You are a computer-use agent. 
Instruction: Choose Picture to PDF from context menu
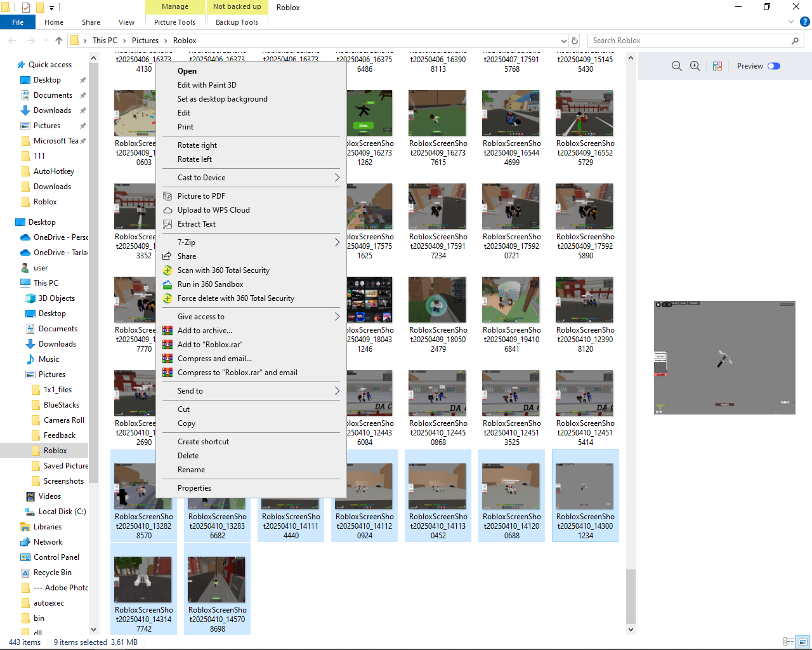[x=201, y=196]
